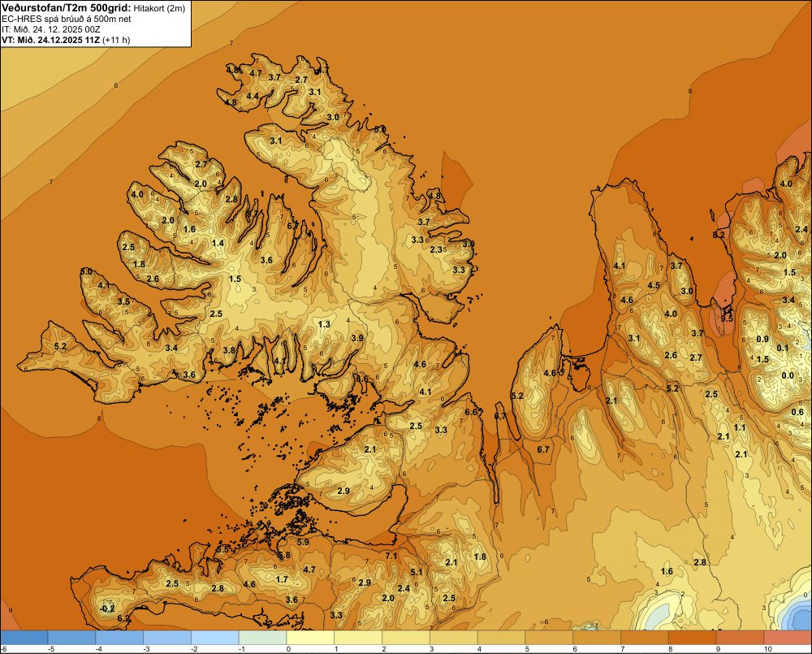Click the '0.0' temperature value
812x654 pixels.
point(788,375)
